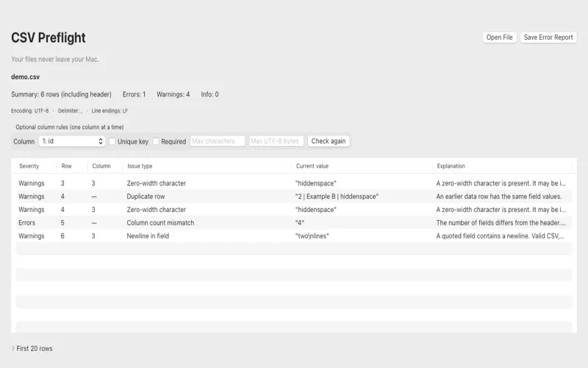
Task: Select the Errors severity cell
Action: (x=26, y=223)
